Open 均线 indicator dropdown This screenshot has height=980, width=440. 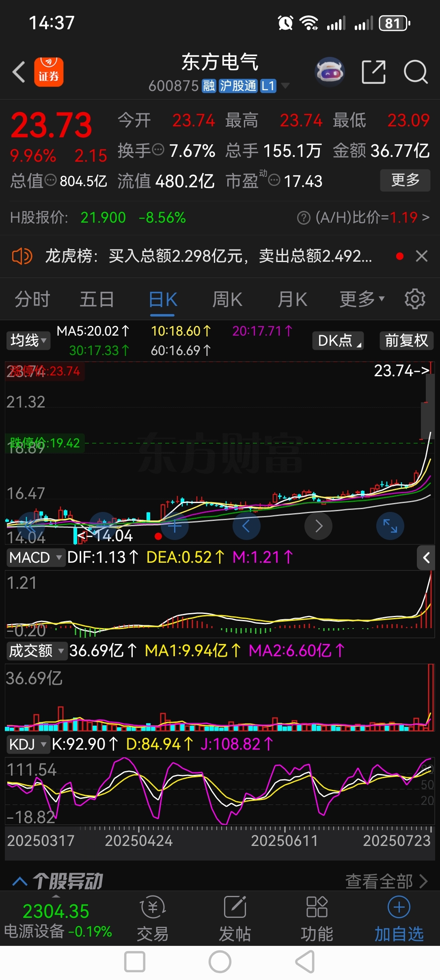28,340
